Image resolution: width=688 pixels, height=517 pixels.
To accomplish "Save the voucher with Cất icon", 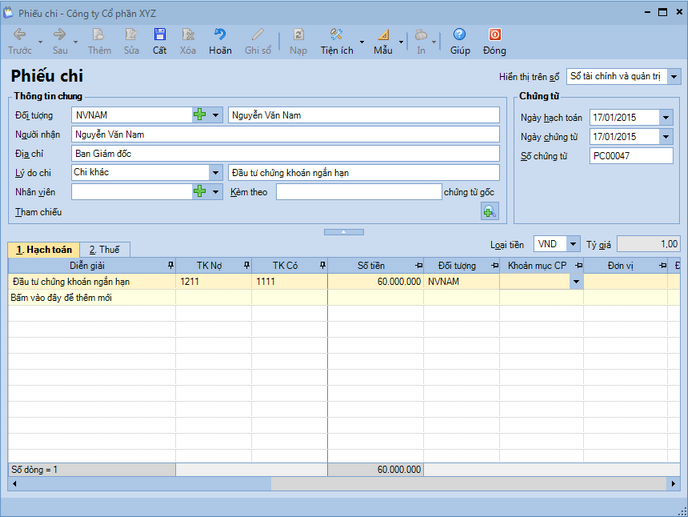I will 160,35.
